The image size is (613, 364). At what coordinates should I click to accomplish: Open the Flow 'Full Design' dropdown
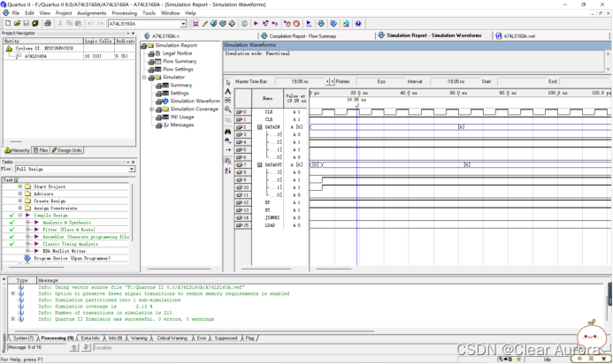click(x=132, y=169)
